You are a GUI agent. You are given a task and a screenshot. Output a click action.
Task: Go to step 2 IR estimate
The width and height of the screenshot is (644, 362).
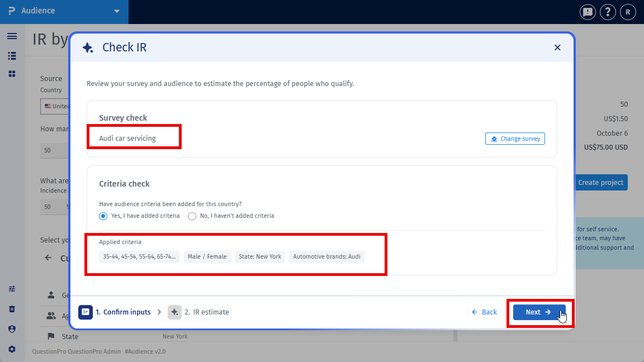click(x=198, y=312)
